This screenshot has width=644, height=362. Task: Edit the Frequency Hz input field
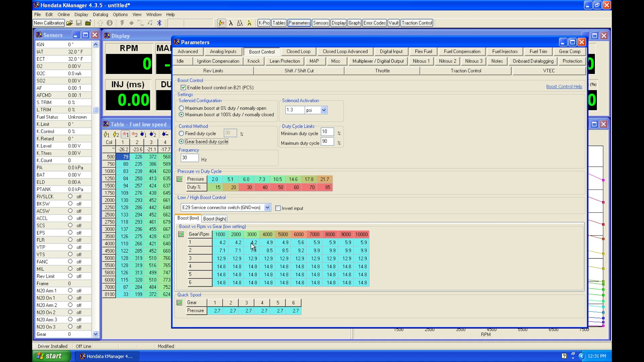189,158
